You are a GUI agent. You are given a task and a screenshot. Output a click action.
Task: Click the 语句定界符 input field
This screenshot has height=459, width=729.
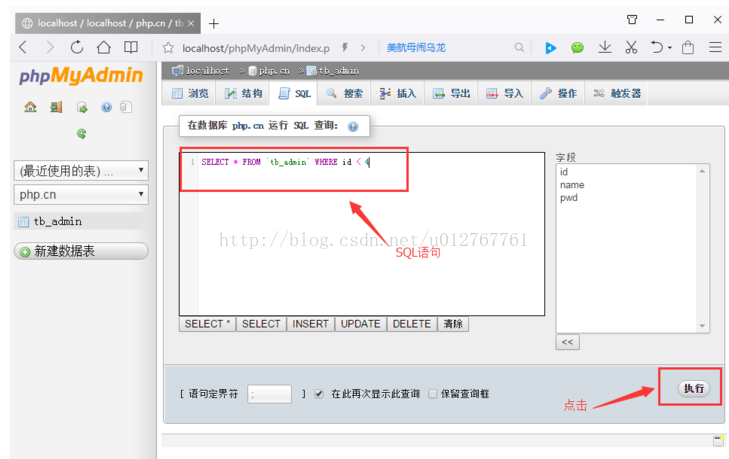(x=270, y=394)
